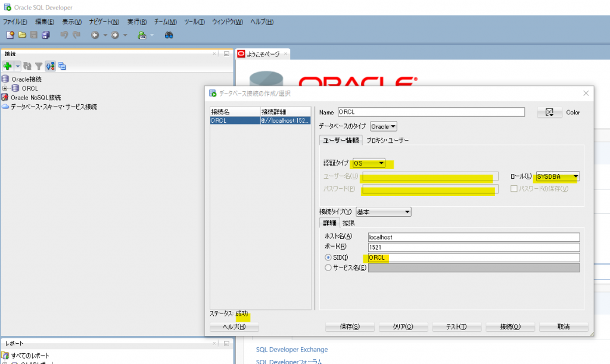The image size is (610, 364).
Task: Click the ホスト名 localhost input field
Action: (x=473, y=237)
